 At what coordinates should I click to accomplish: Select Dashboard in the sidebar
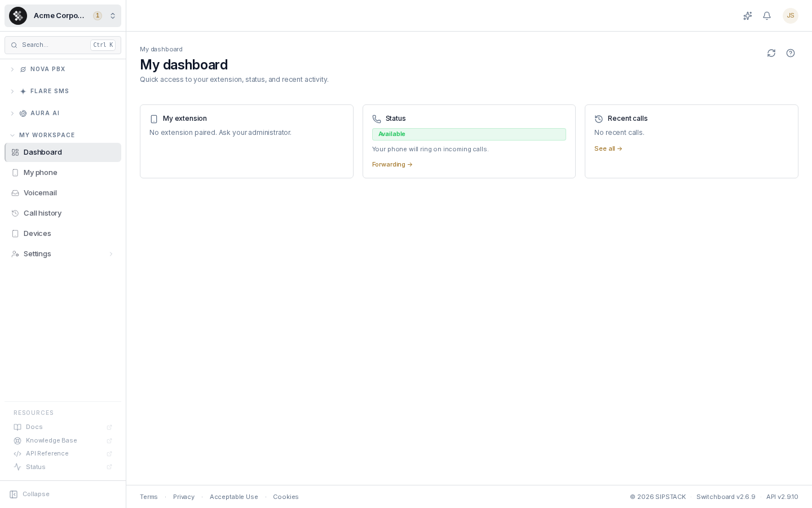[63, 152]
